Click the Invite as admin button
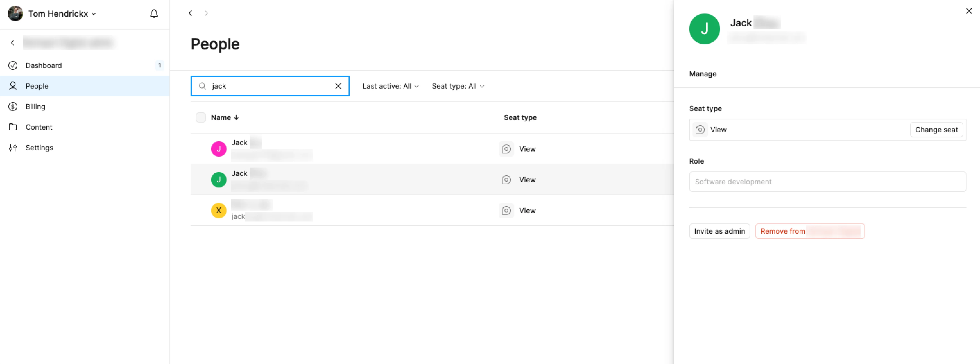This screenshot has width=980, height=364. (719, 231)
